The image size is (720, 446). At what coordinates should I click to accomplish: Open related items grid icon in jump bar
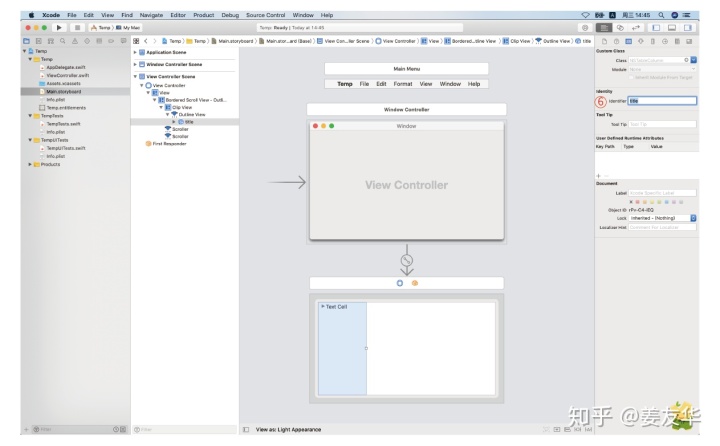(136, 41)
